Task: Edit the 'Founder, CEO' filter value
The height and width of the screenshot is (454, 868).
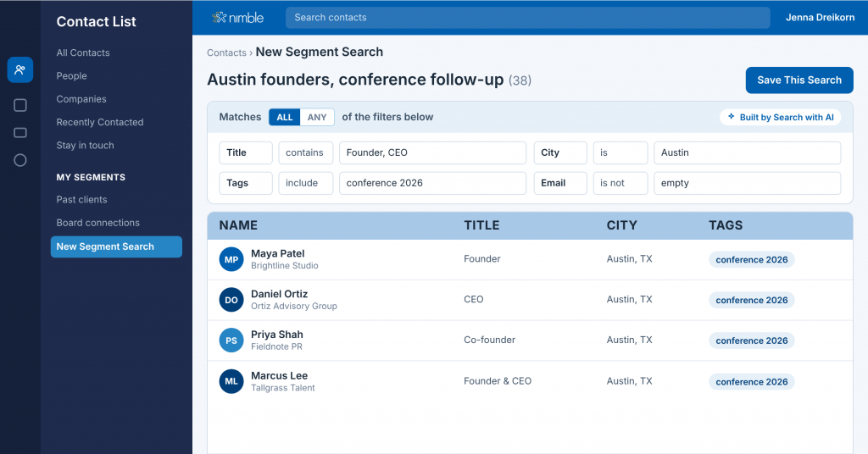Action: (432, 152)
